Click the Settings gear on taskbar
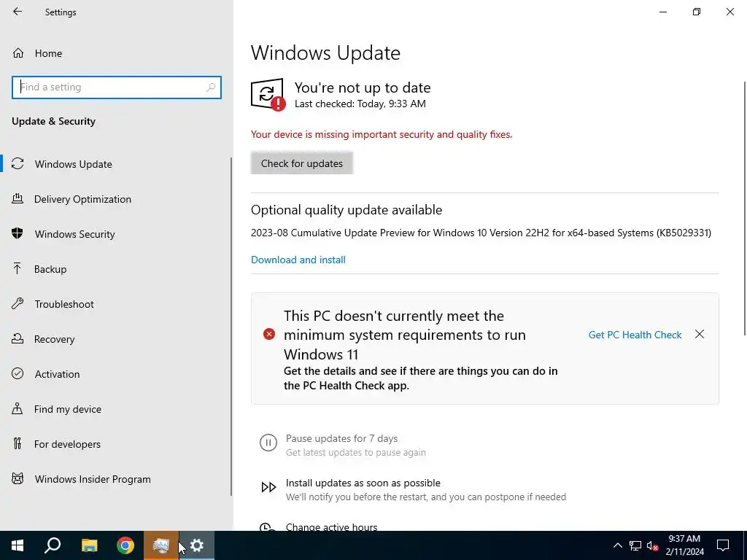This screenshot has height=560, width=747. coord(197,545)
